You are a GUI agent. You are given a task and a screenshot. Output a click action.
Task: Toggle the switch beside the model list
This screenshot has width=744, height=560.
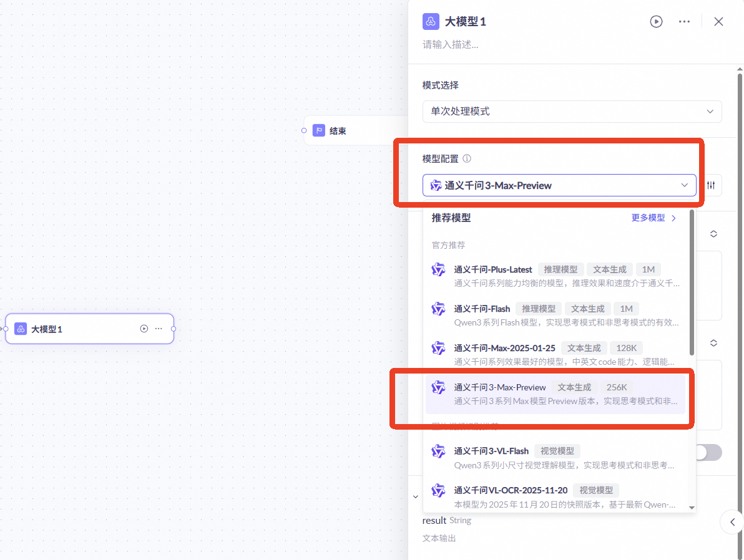[709, 452]
